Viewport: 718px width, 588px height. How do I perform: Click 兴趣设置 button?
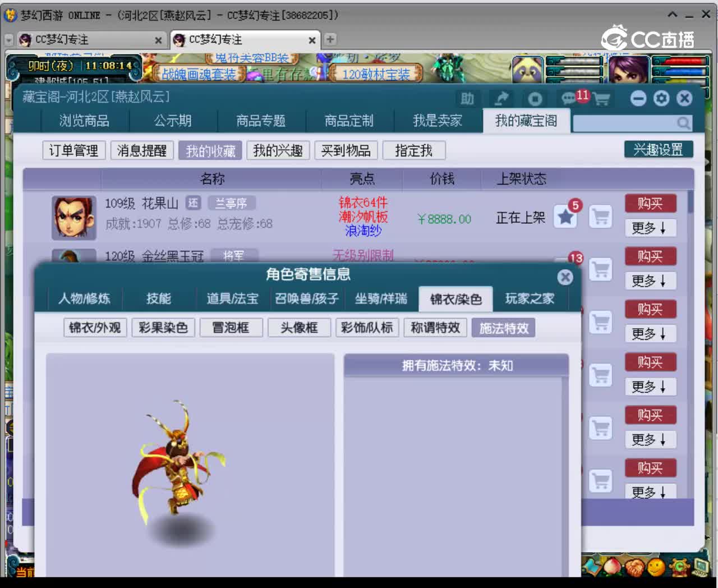pyautogui.click(x=659, y=150)
